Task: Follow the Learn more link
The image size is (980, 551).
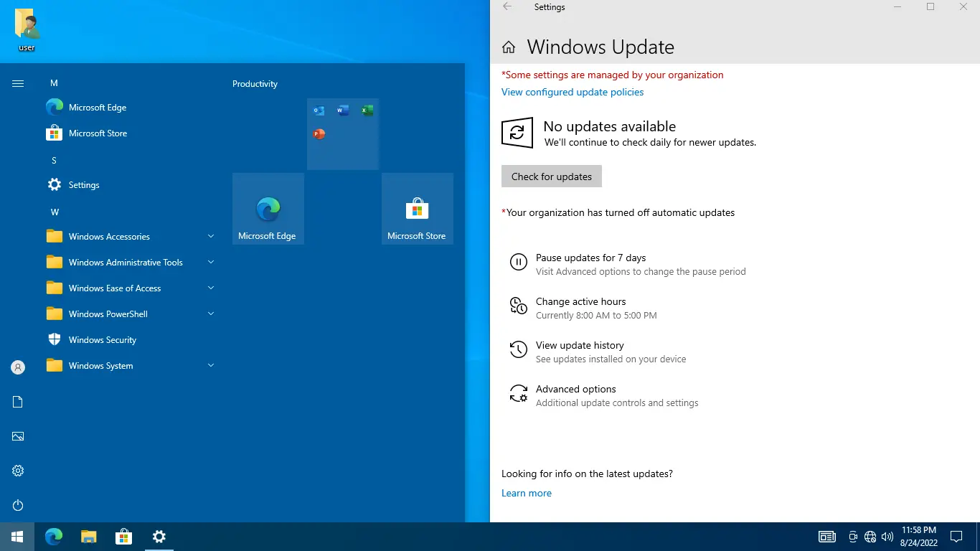Action: click(x=527, y=494)
